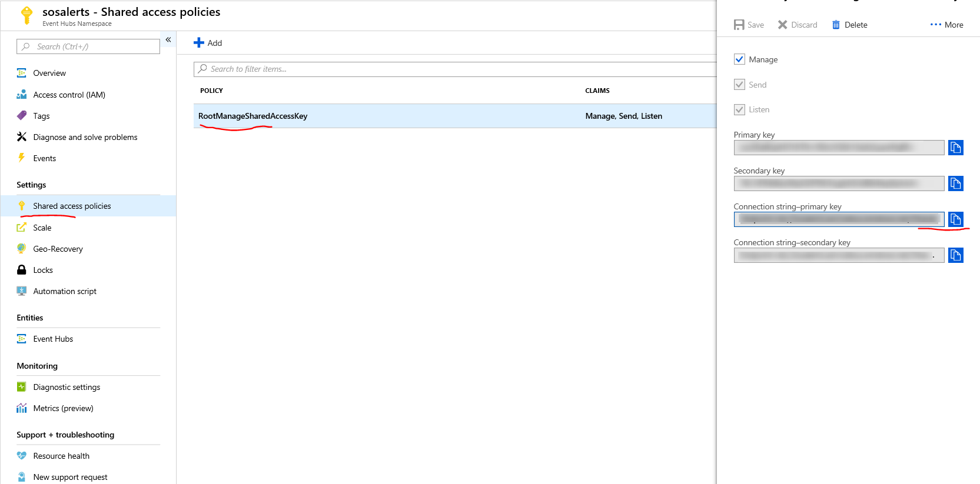Click the Save button
This screenshot has width=980, height=484.
point(749,25)
